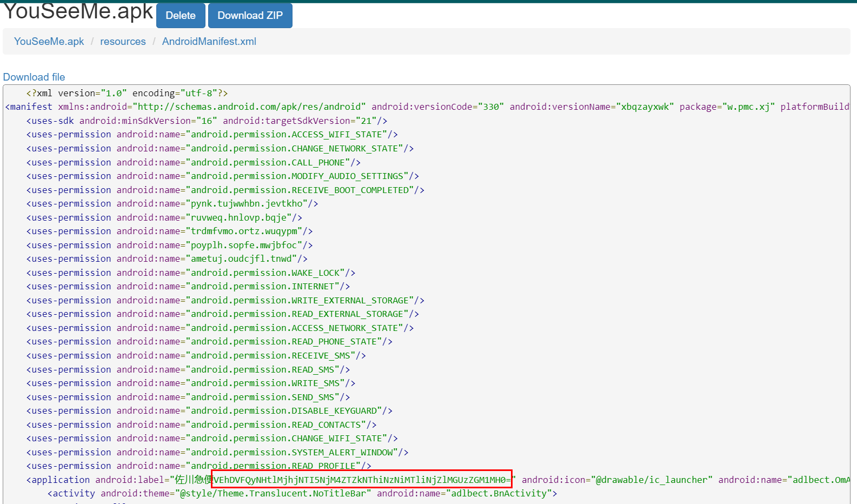Click the CHANGE_NETWORK_STATE permission line
The width and height of the screenshot is (857, 504).
tap(220, 148)
